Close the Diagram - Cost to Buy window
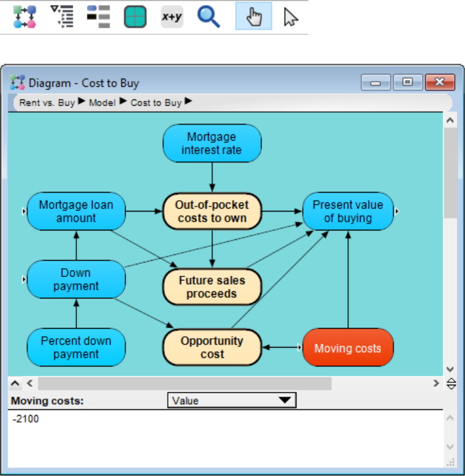Viewport: 465px width, 476px height. [440, 82]
